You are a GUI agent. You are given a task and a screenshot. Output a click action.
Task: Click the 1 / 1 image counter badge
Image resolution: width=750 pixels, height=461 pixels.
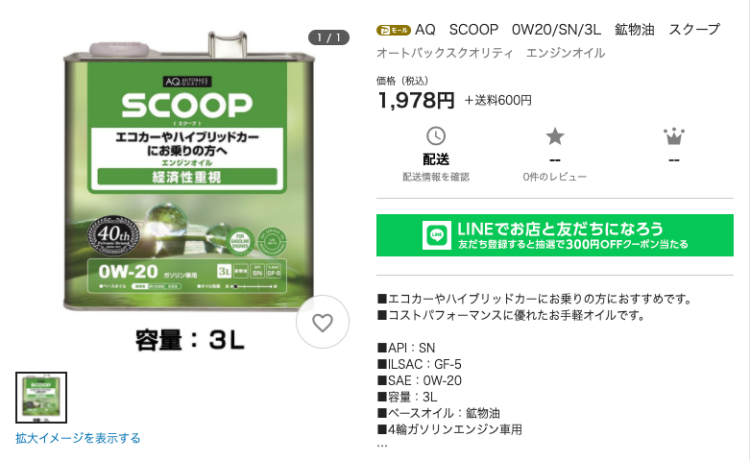[328, 37]
